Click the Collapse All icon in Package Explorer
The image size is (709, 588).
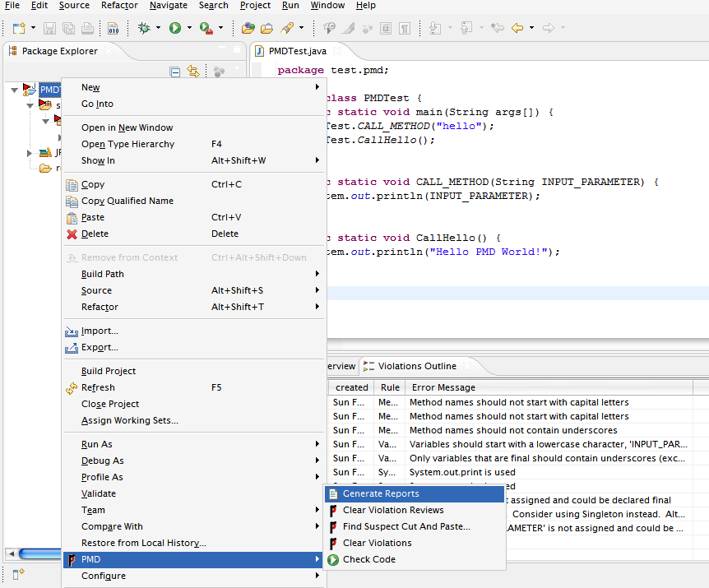click(x=175, y=72)
